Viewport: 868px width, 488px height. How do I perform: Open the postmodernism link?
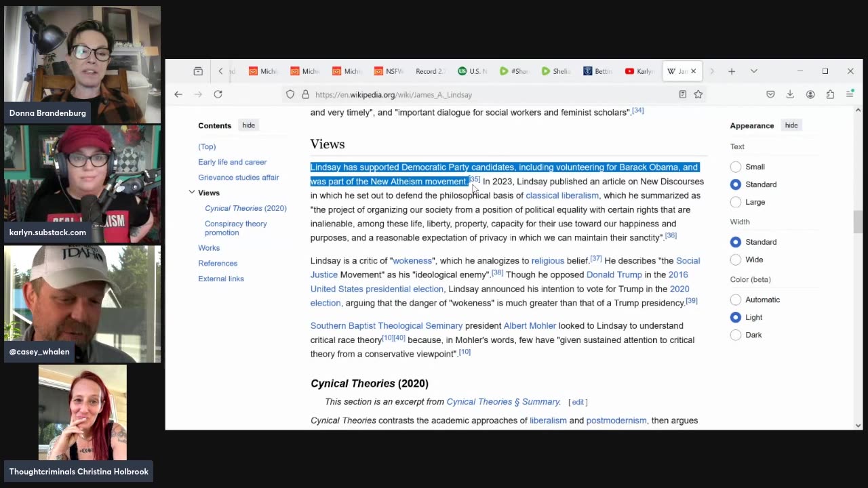pos(616,420)
